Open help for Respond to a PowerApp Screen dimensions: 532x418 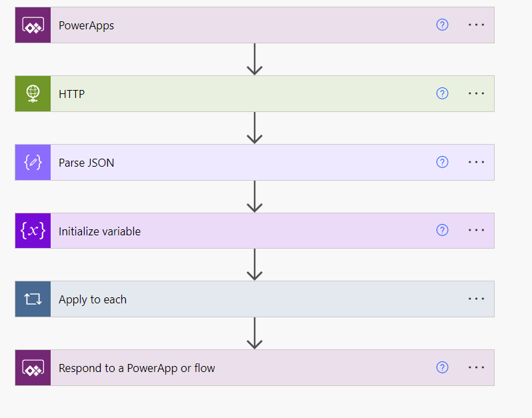442,367
